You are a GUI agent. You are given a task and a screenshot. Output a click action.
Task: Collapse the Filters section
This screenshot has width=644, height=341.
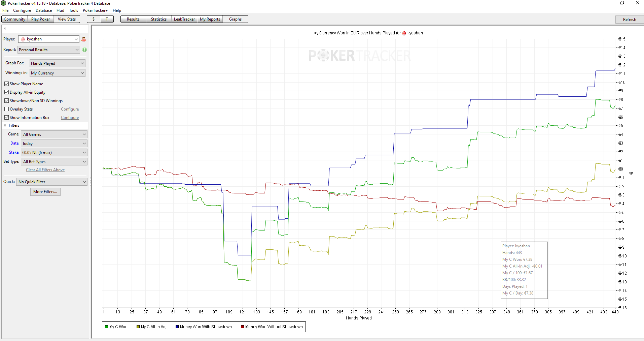point(5,125)
